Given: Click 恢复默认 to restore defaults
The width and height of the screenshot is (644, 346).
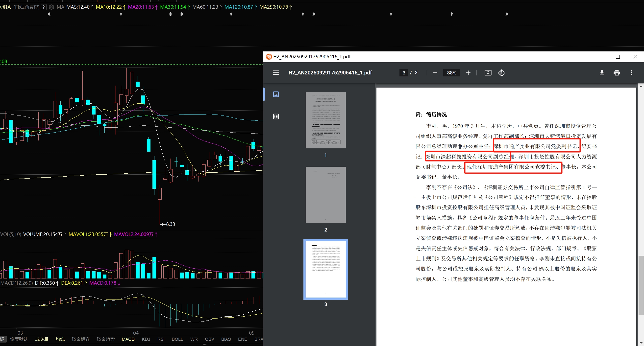Looking at the screenshot, I should [x=19, y=339].
